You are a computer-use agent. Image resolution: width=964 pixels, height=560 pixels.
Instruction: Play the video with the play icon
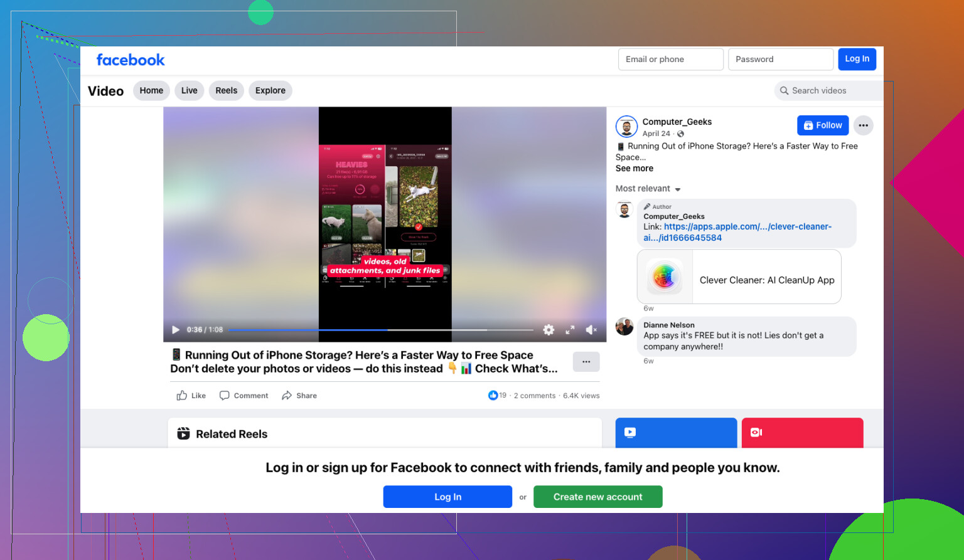tap(176, 330)
